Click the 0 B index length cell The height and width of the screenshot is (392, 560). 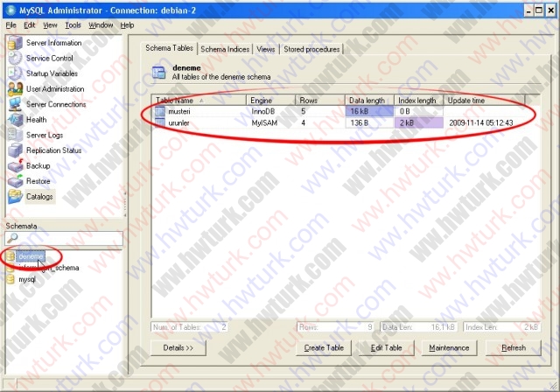coord(419,111)
